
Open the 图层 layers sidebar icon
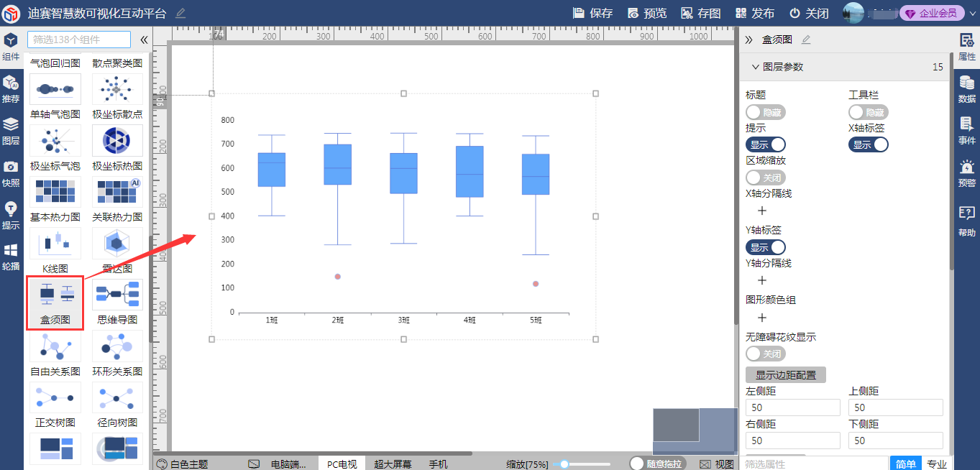pyautogui.click(x=11, y=131)
